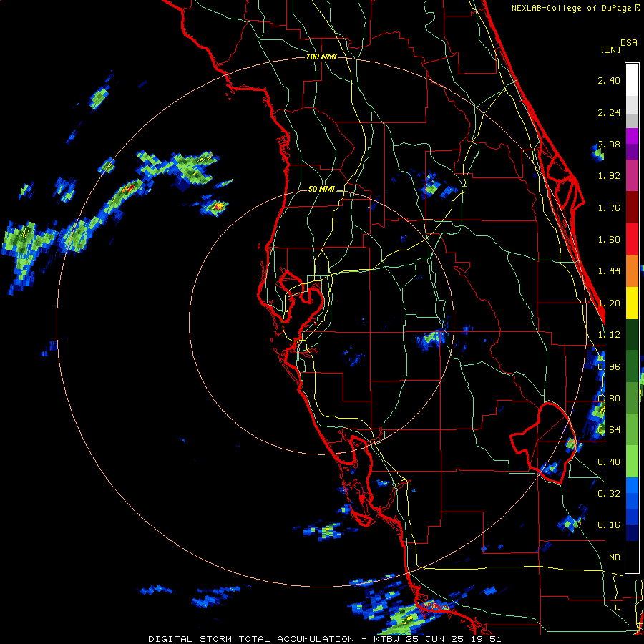Select the yellow swatch in the legend
Image resolution: width=644 pixels, height=644 pixels.
coord(632,303)
